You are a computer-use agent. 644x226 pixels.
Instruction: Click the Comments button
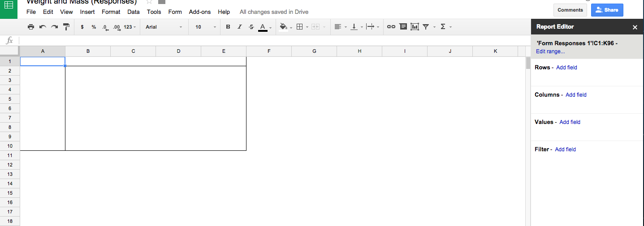pyautogui.click(x=570, y=10)
